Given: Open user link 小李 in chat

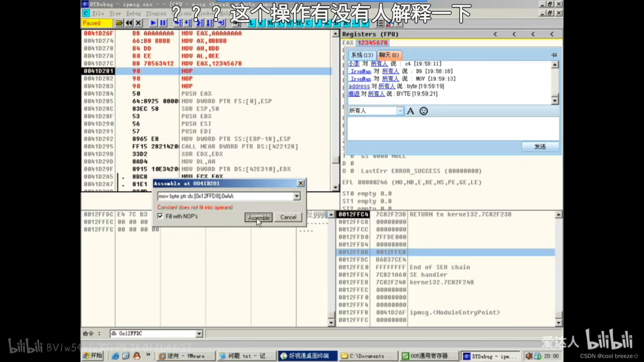Looking at the screenshot, I should click(354, 64).
